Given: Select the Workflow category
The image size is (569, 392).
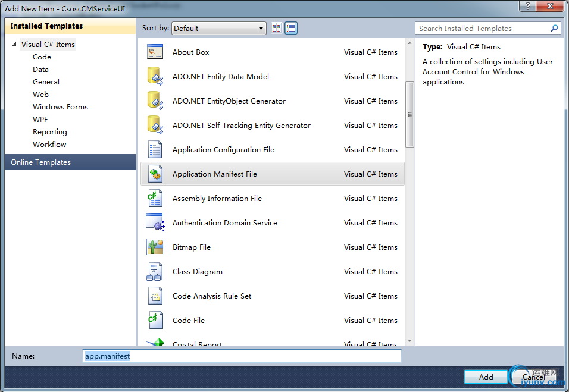Looking at the screenshot, I should pyautogui.click(x=49, y=145).
